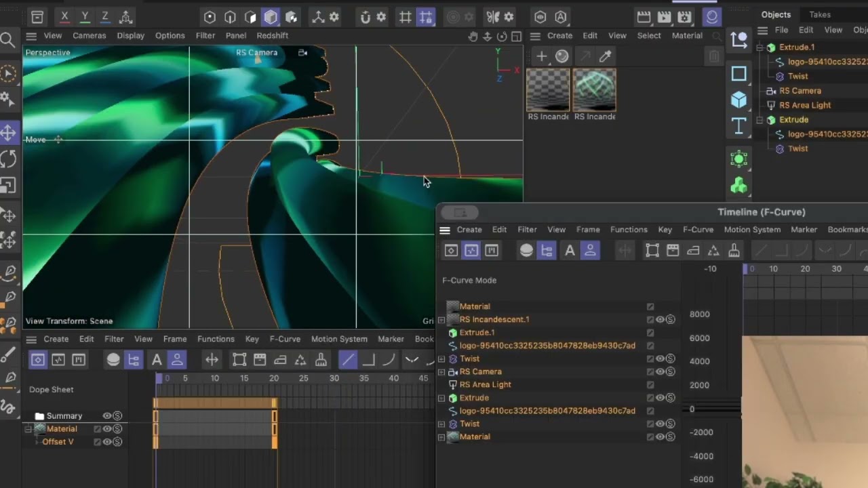Toggle checkbox beside Extrude.1 in F-Curve list
The height and width of the screenshot is (488, 868).
point(650,332)
